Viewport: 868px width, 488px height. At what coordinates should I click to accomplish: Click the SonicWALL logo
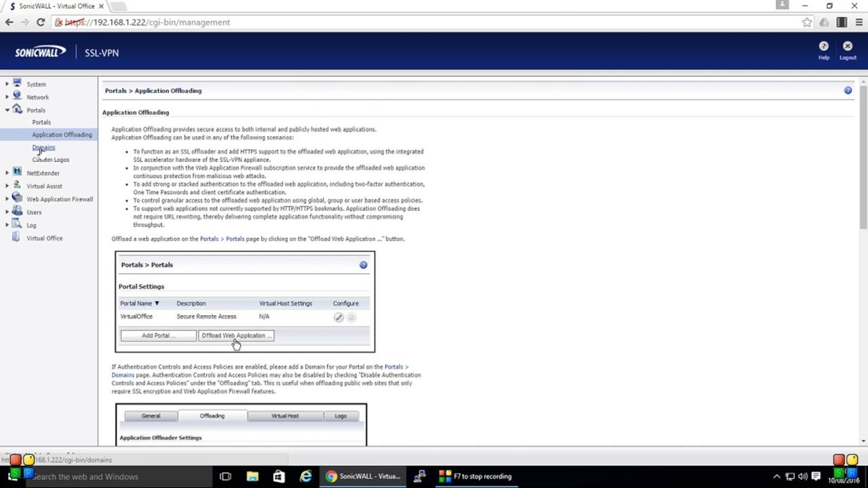41,52
